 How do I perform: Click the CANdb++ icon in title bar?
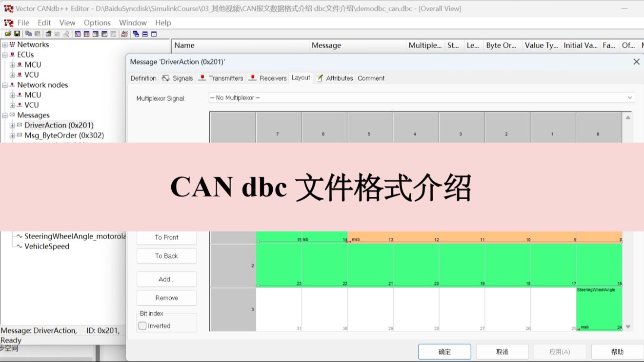(x=8, y=8)
